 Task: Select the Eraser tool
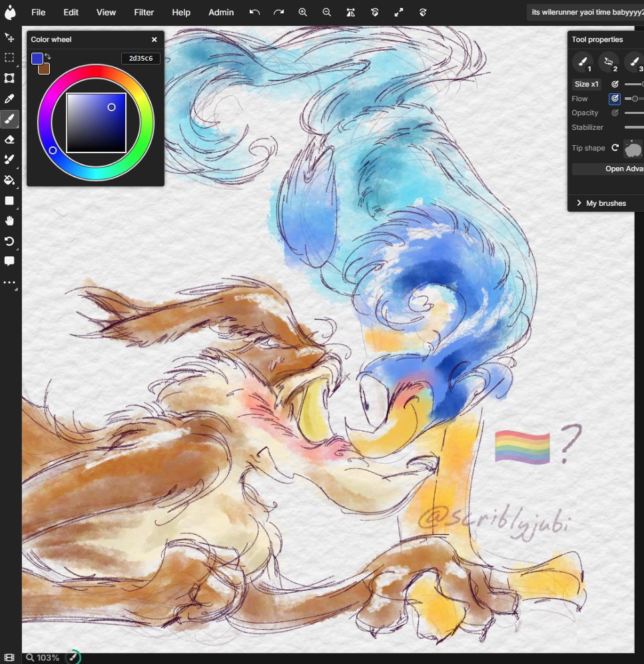pyautogui.click(x=9, y=139)
